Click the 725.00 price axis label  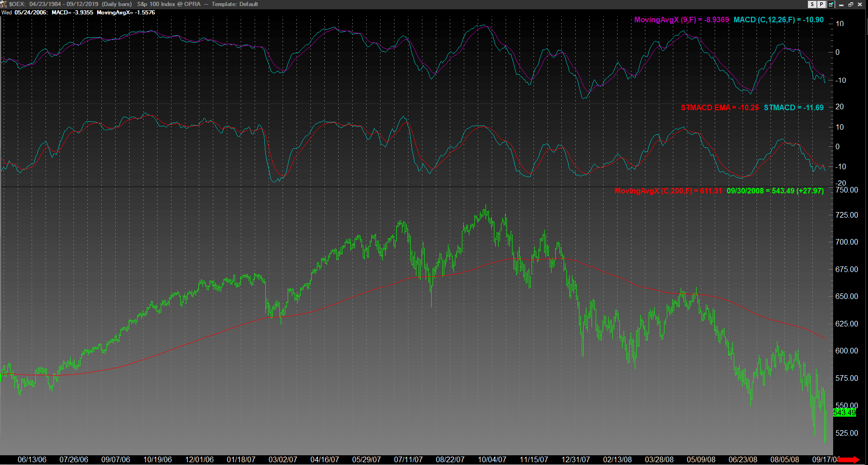coord(847,215)
